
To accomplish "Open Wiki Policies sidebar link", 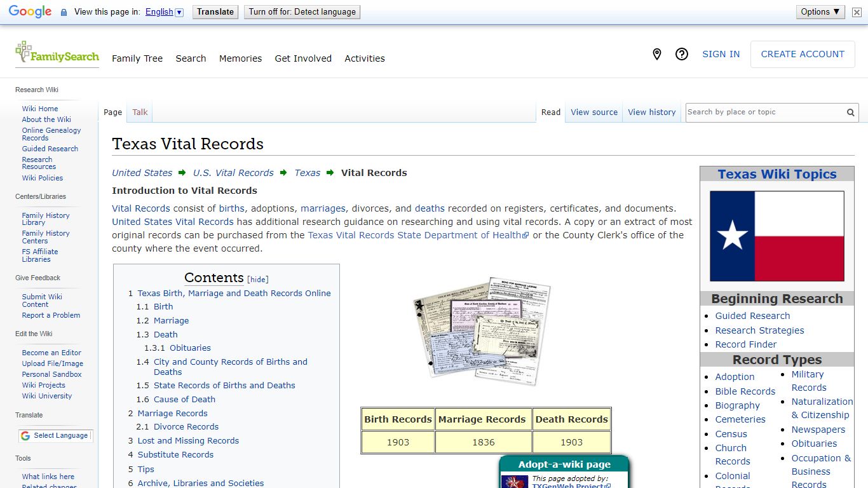I will (x=43, y=178).
